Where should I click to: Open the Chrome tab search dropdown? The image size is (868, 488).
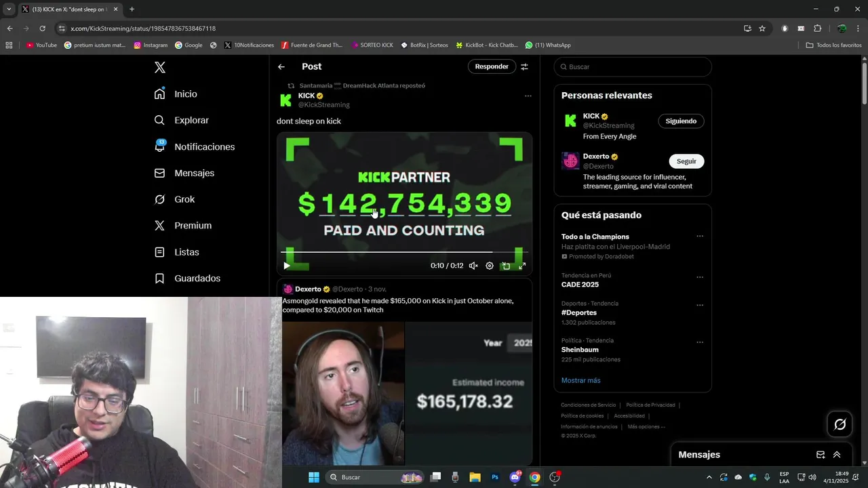9,9
